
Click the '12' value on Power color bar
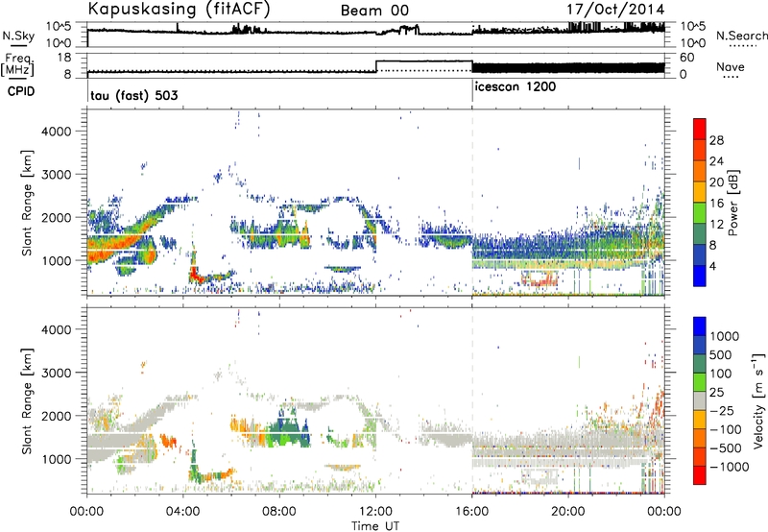[x=716, y=225]
